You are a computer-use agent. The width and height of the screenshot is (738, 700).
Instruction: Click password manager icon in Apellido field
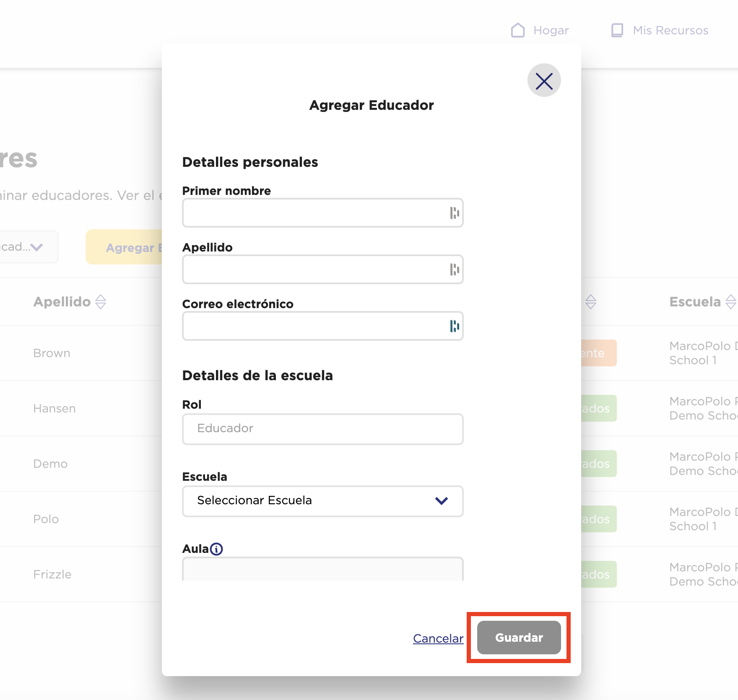pyautogui.click(x=454, y=270)
